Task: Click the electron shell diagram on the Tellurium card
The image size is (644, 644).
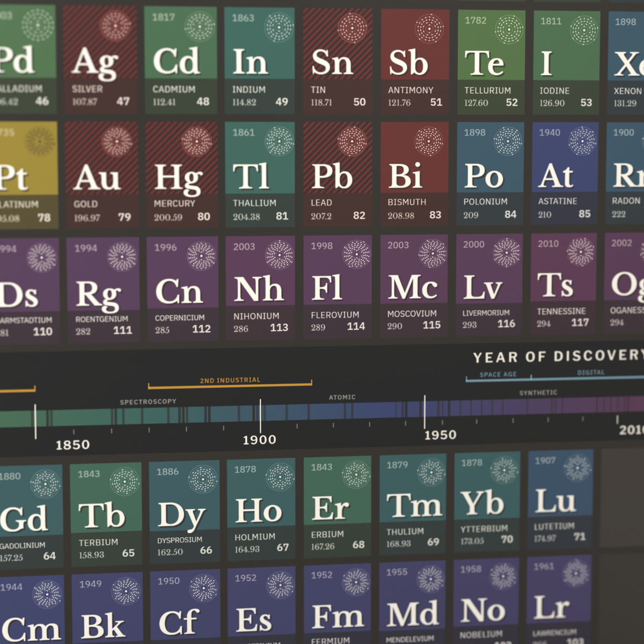Action: click(508, 29)
